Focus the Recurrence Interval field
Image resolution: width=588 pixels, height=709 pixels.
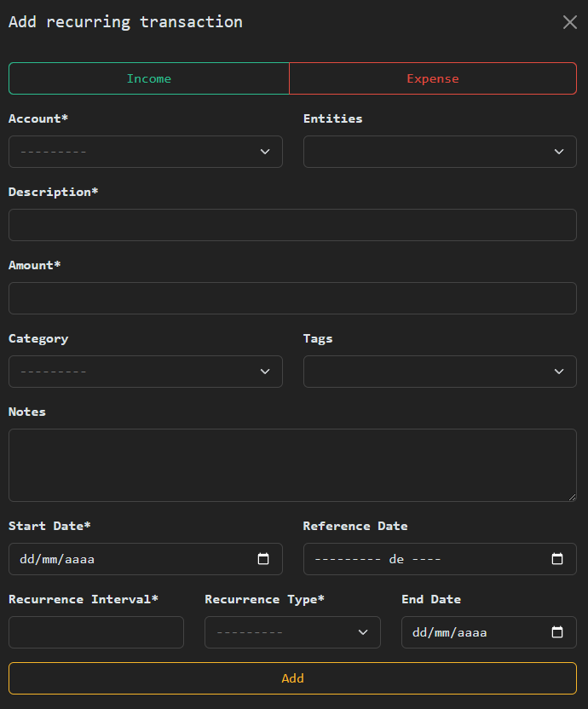(x=96, y=632)
